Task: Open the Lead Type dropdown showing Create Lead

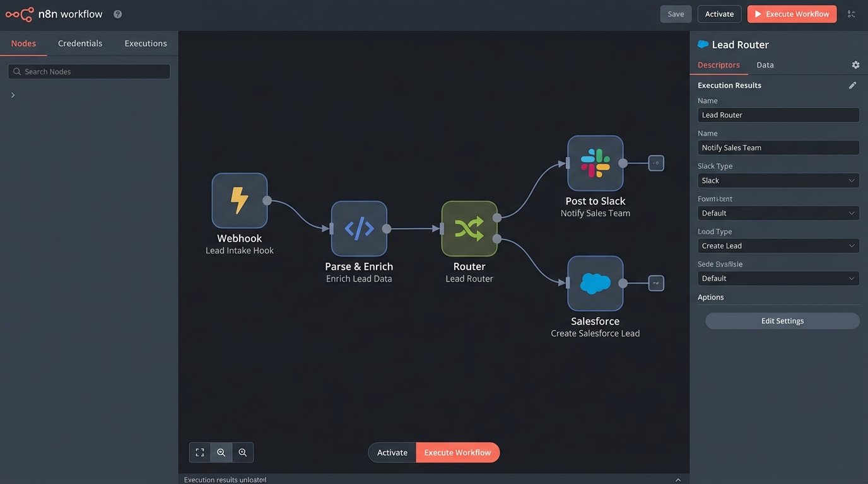Action: tap(778, 246)
